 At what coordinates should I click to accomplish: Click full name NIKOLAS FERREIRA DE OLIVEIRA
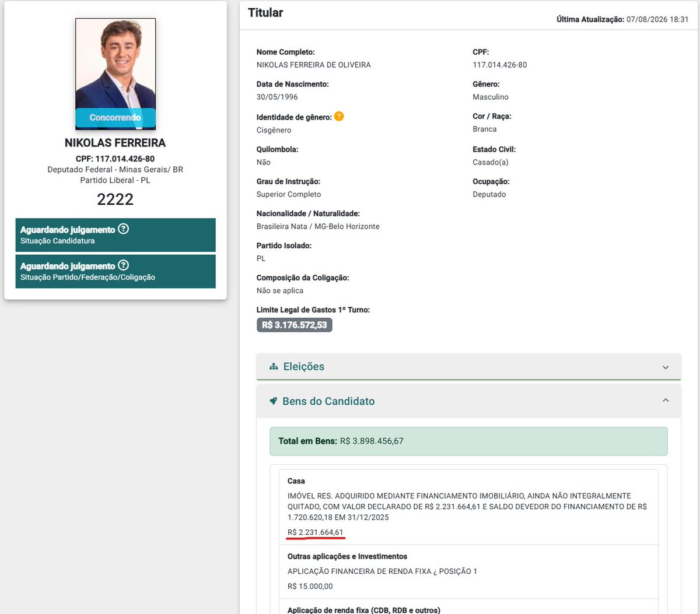pos(314,65)
